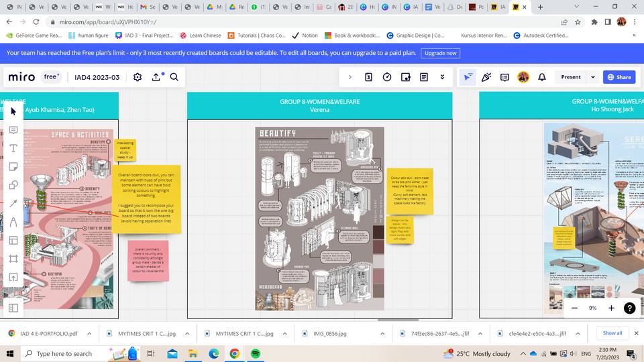Click zoom in plus button
This screenshot has width=644, height=362.
click(611, 308)
